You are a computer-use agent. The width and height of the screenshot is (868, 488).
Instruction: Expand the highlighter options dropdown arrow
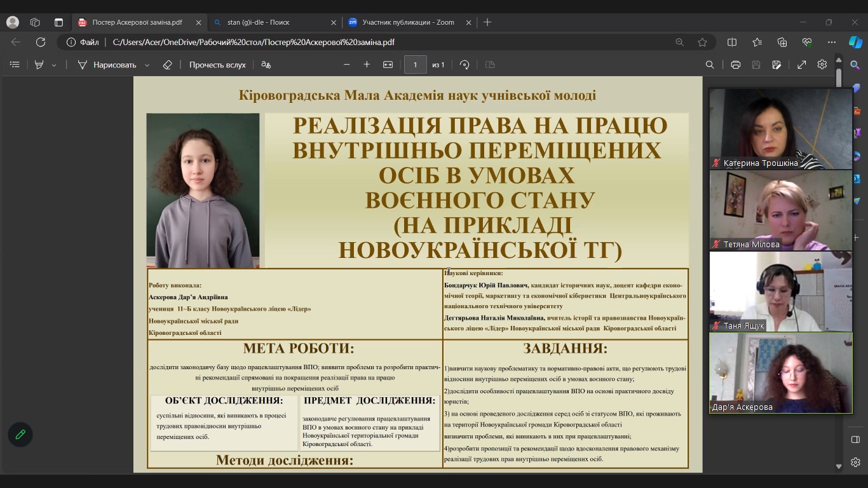pos(54,65)
